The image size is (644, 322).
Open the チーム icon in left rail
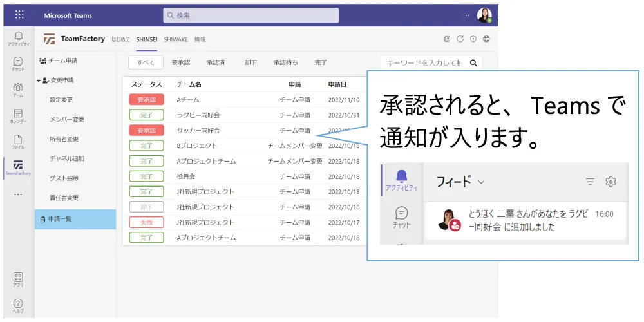point(18,90)
